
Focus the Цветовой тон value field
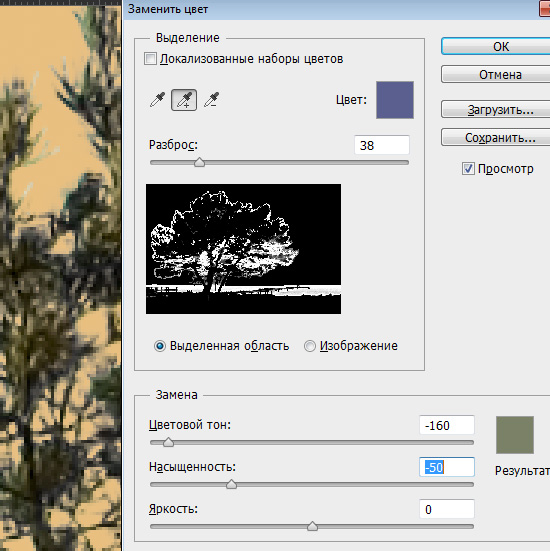tap(447, 425)
